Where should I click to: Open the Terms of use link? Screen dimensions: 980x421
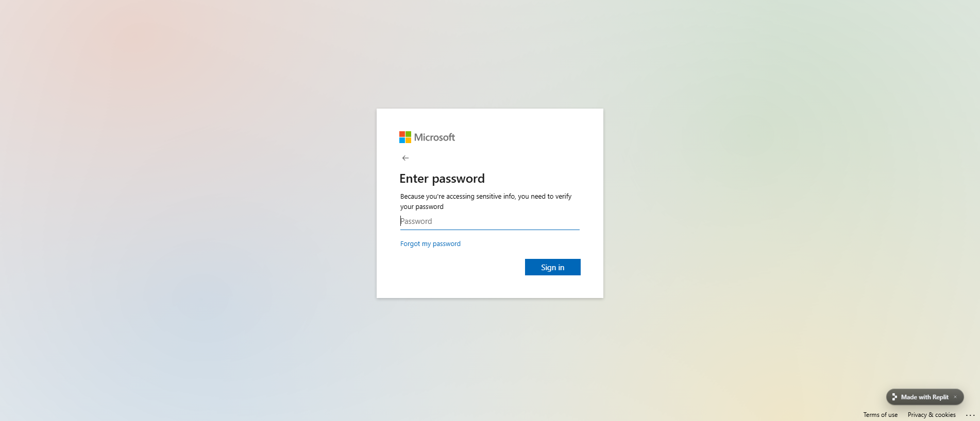881,415
